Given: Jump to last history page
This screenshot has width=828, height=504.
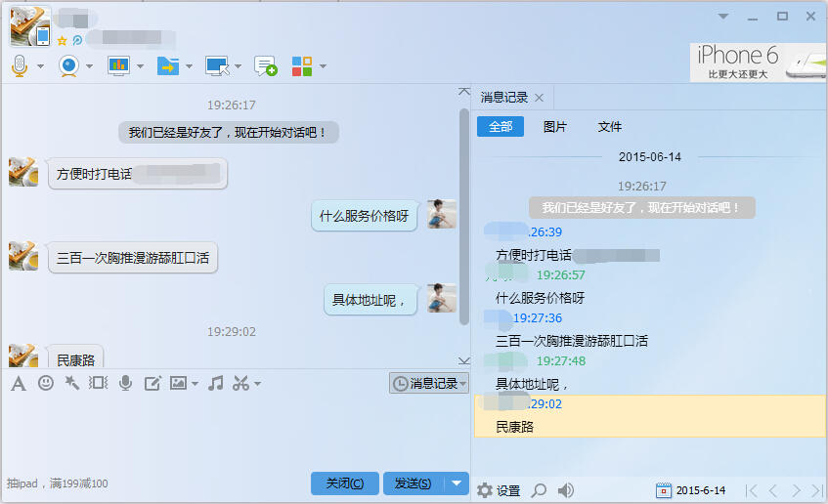Looking at the screenshot, I should pyautogui.click(x=817, y=490).
